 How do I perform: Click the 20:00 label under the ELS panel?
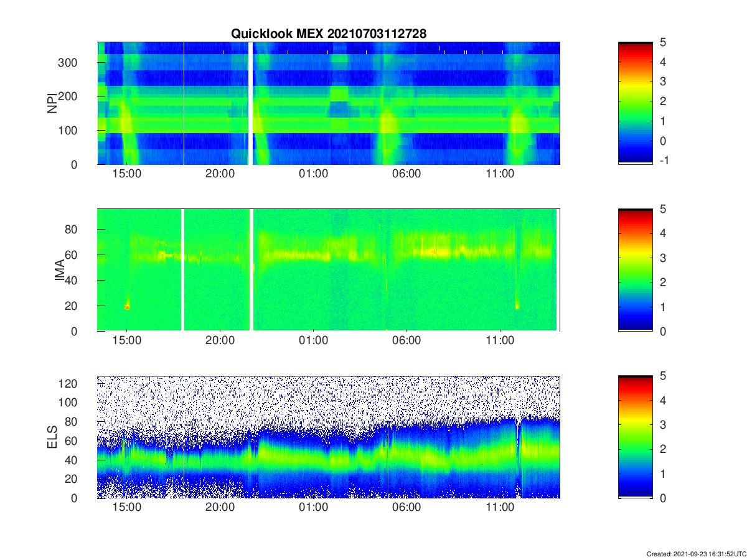220,508
